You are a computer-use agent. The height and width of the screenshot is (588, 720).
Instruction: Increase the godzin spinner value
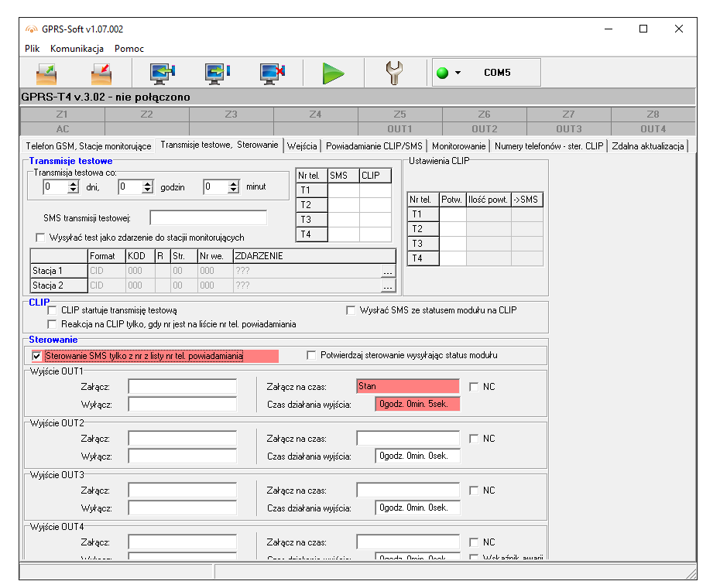[148, 183]
